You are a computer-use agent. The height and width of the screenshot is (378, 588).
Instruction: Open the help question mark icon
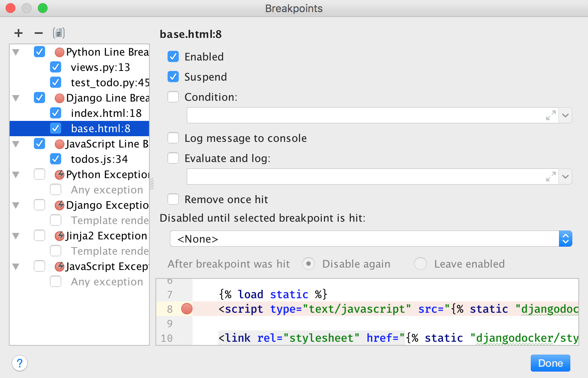pyautogui.click(x=20, y=363)
